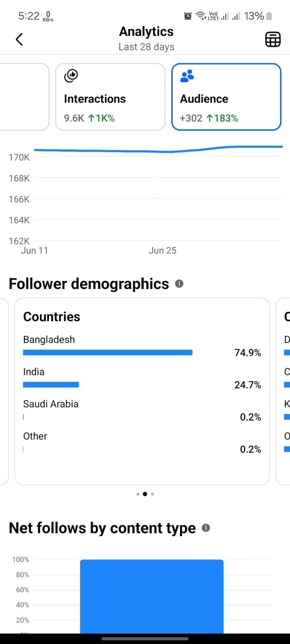Open the partially visible left metrics card
Viewport: 290px width, 644px height.
tap(25, 97)
